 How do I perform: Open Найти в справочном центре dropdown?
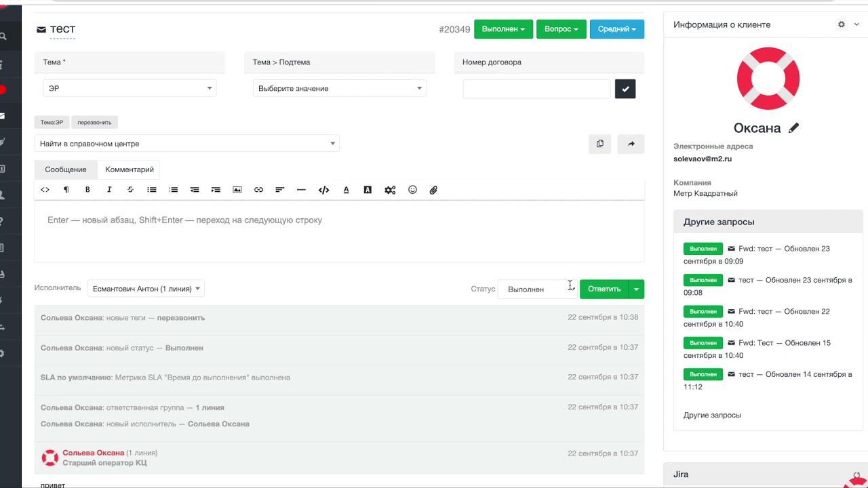187,144
